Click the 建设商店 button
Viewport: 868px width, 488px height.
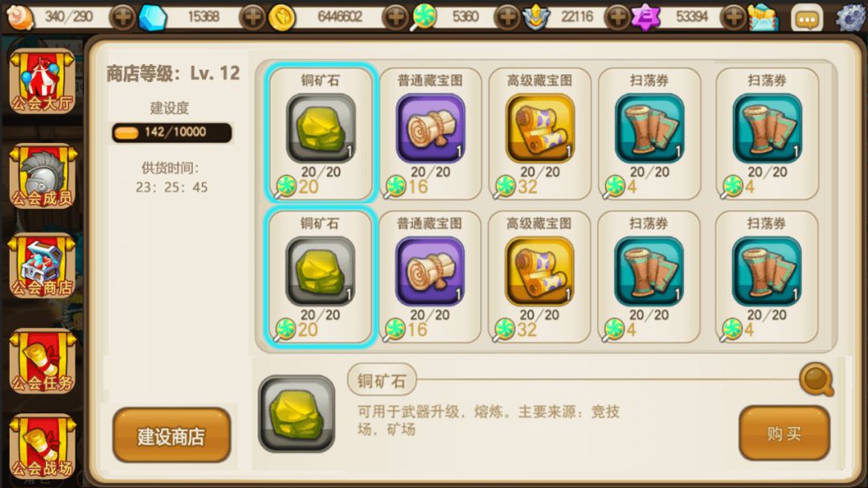click(x=172, y=436)
